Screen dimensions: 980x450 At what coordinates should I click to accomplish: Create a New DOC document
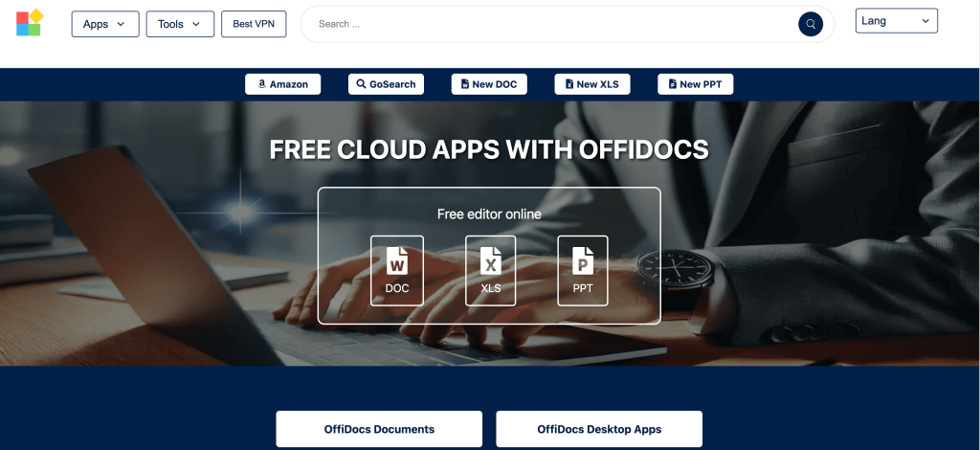tap(489, 84)
